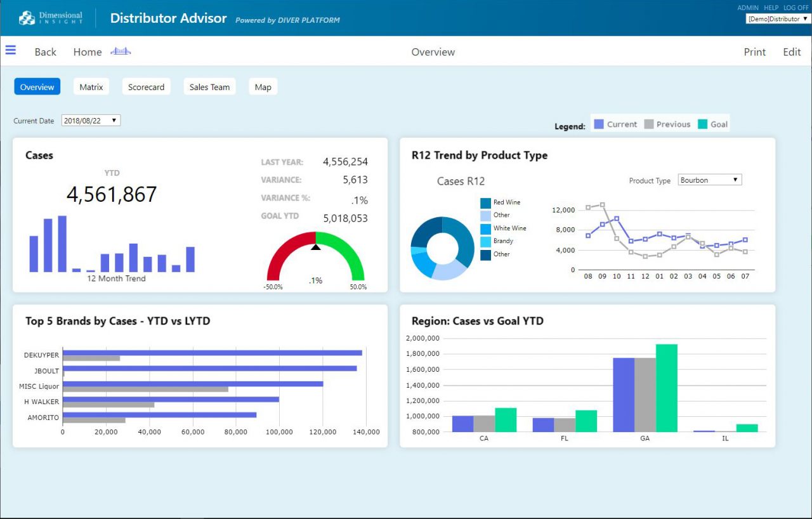Click the Print button

click(x=754, y=52)
